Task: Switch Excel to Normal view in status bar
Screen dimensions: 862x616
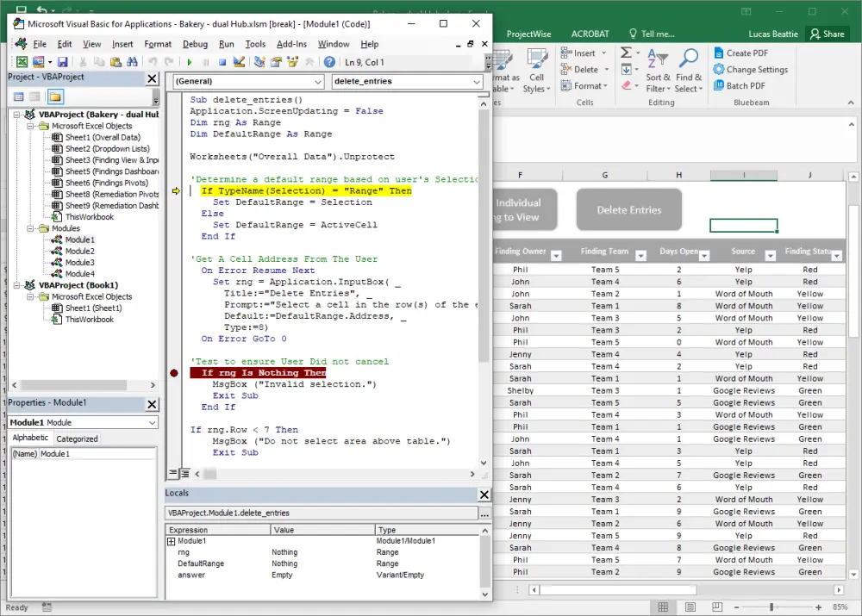Action: [663, 607]
